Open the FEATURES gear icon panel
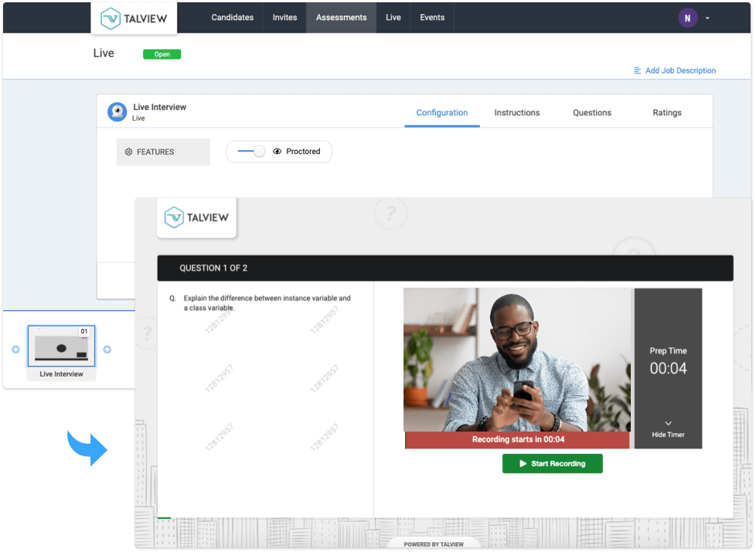Viewport: 756px width, 553px height. [x=128, y=152]
